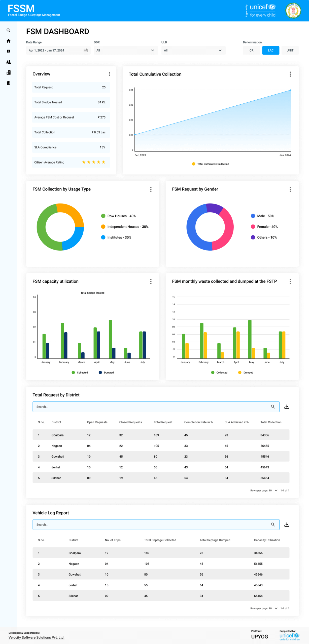
Task: Open the complaints message icon in sidebar
Action: coord(9,52)
